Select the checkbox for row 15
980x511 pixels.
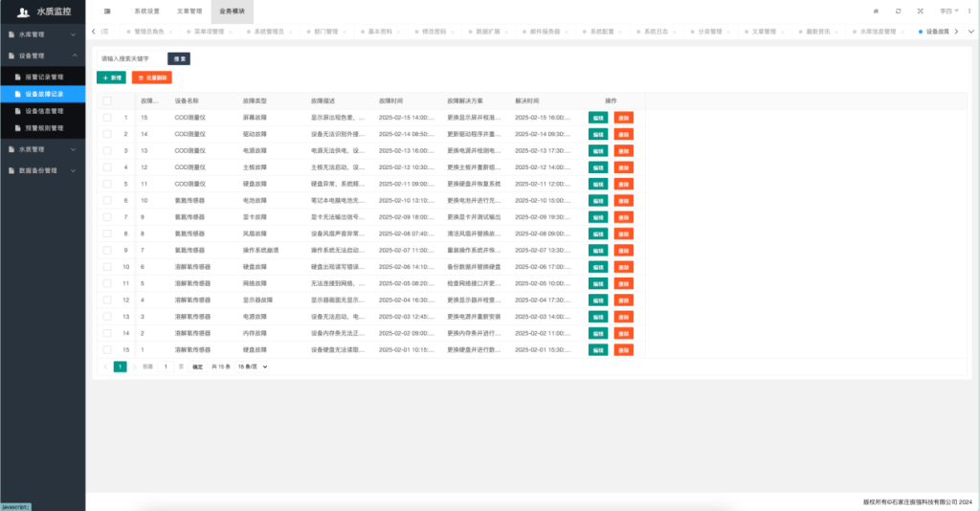click(107, 350)
